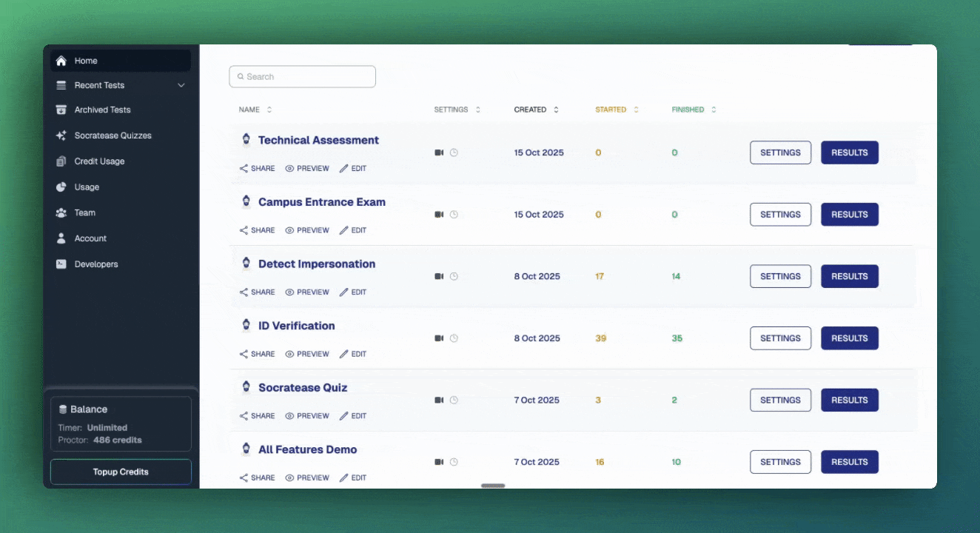
Task: Click the bottom drag handle bar
Action: [493, 486]
